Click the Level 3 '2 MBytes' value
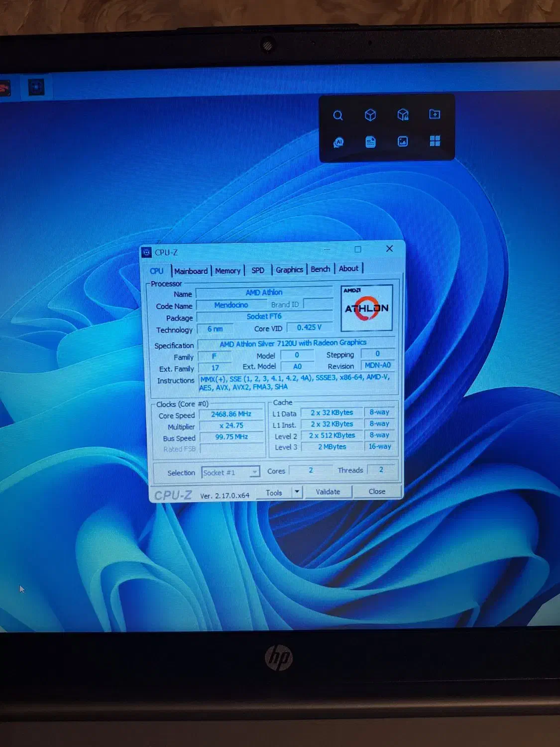Viewport: 560px width, 747px height. [x=332, y=447]
